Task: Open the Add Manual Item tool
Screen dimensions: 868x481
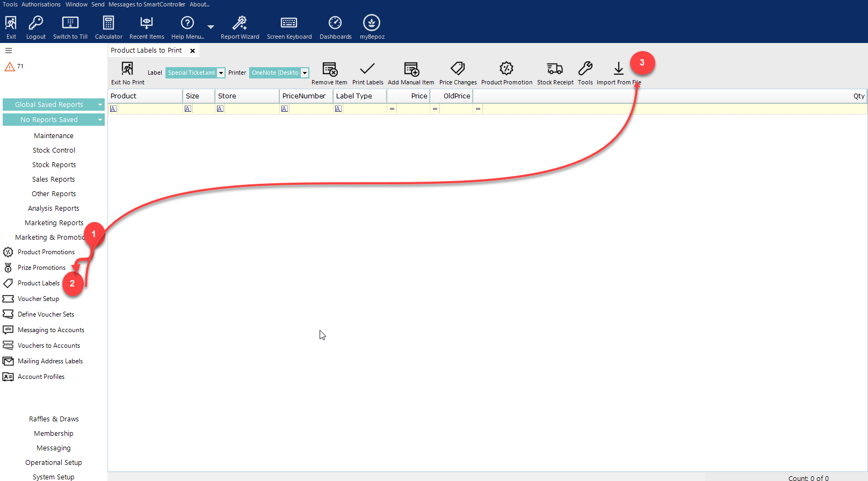Action: pyautogui.click(x=411, y=69)
